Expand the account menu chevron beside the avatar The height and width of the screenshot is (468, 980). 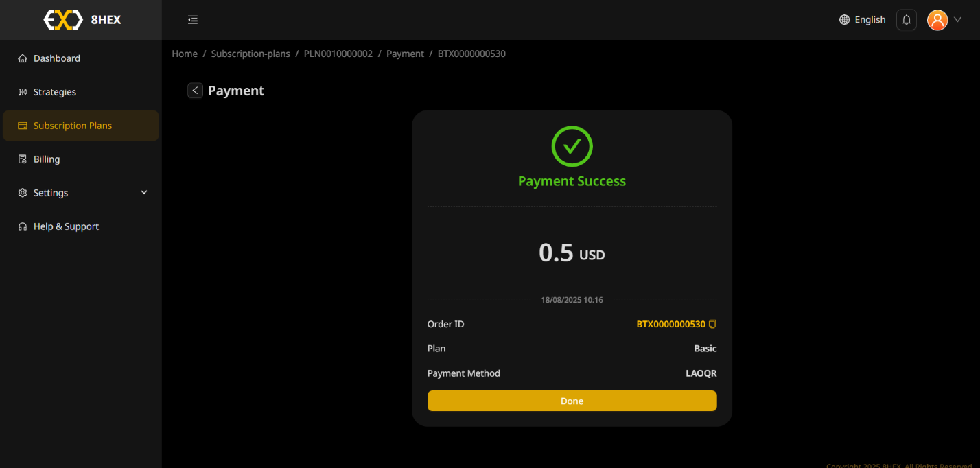pyautogui.click(x=957, y=19)
